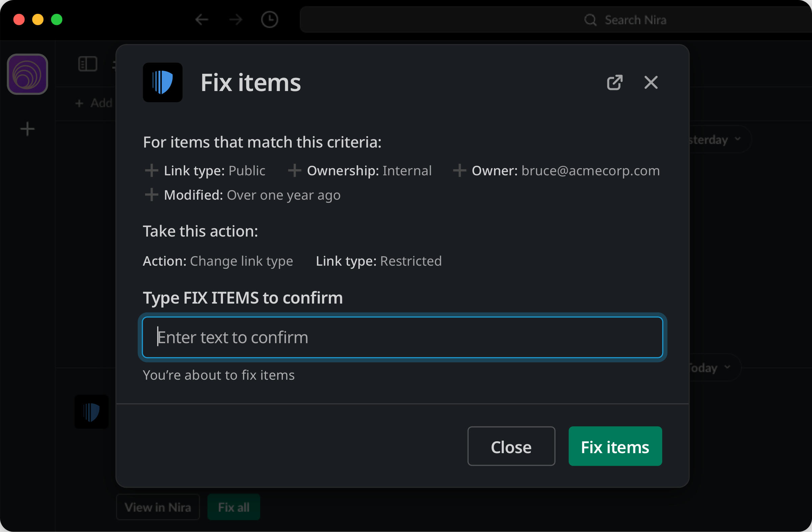Add criteria via plus next to Modified

coord(152,195)
